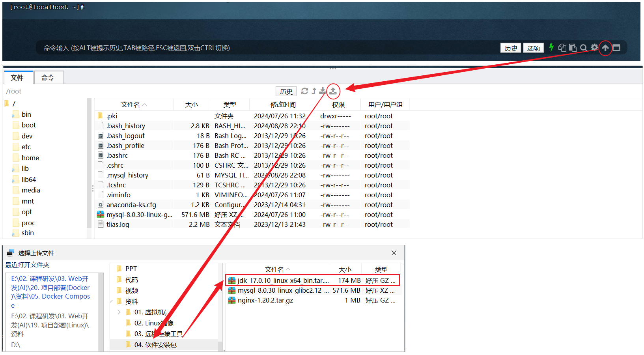Sort by 用户/用户组 column header
644x355 pixels.
[385, 105]
